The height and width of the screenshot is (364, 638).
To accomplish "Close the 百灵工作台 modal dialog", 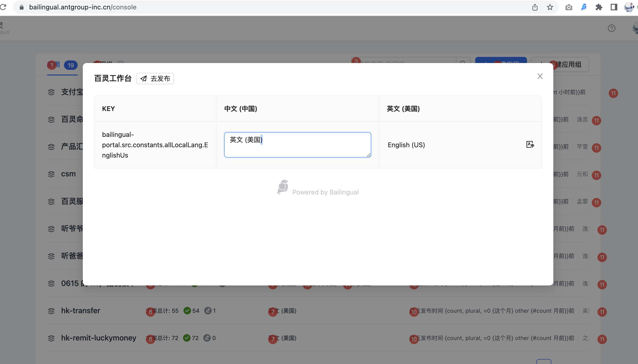I will (x=540, y=76).
